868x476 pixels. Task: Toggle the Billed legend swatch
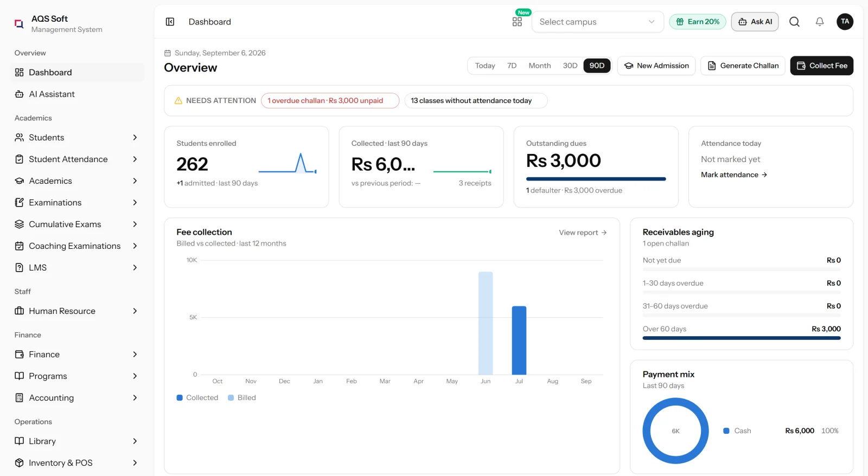click(x=231, y=398)
